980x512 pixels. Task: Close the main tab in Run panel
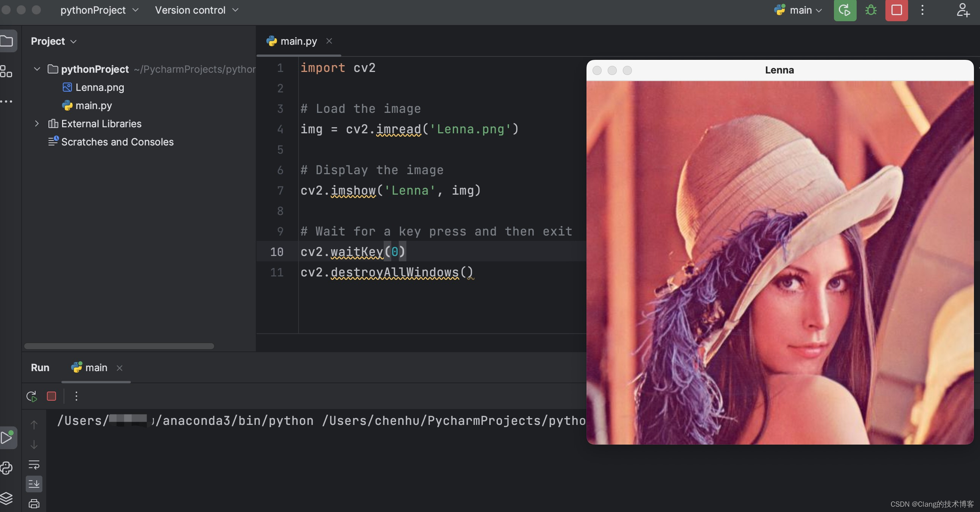[x=120, y=368]
